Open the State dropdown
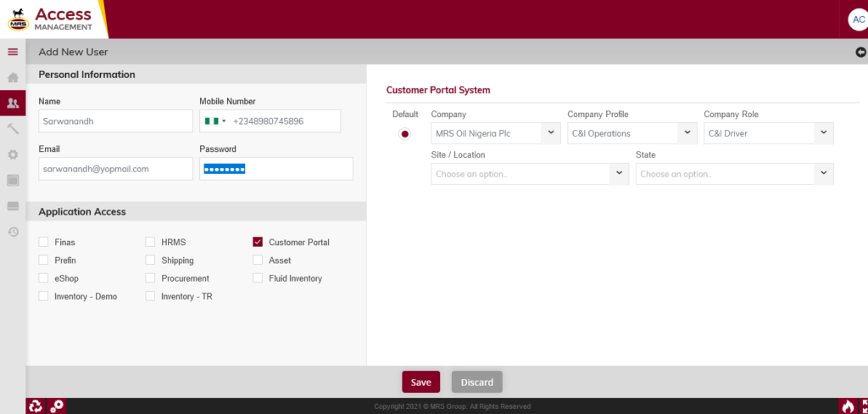 pyautogui.click(x=735, y=173)
